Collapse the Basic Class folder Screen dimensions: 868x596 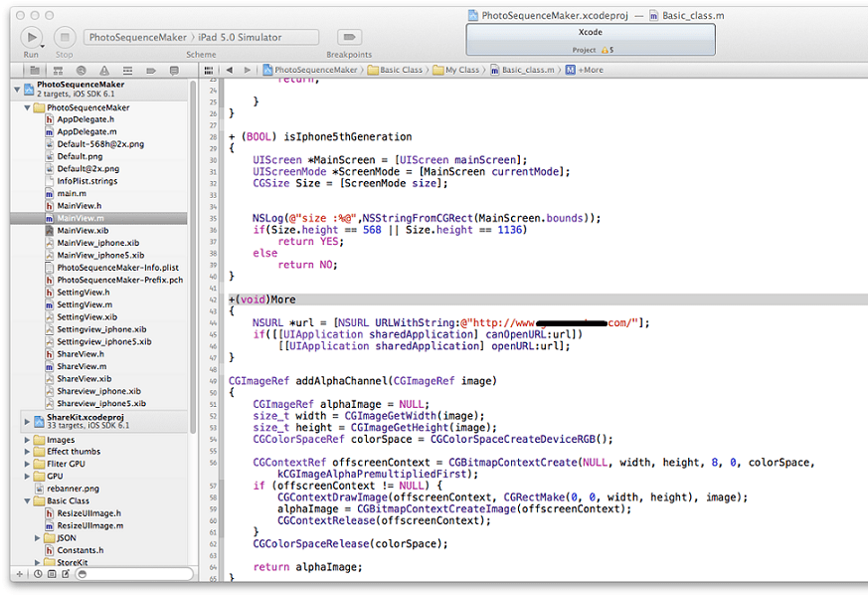[27, 500]
